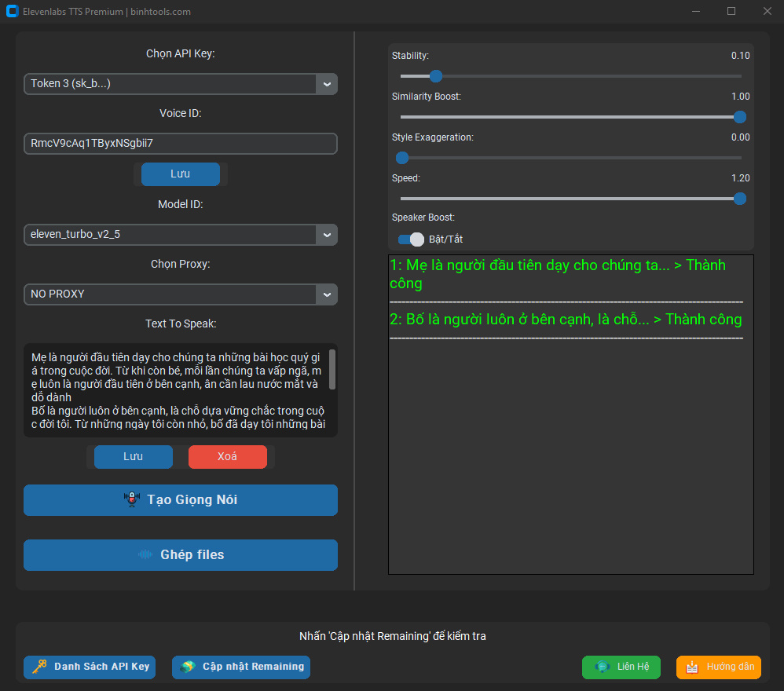Open the Chọn API Key dropdown
784x691 pixels.
click(x=326, y=83)
